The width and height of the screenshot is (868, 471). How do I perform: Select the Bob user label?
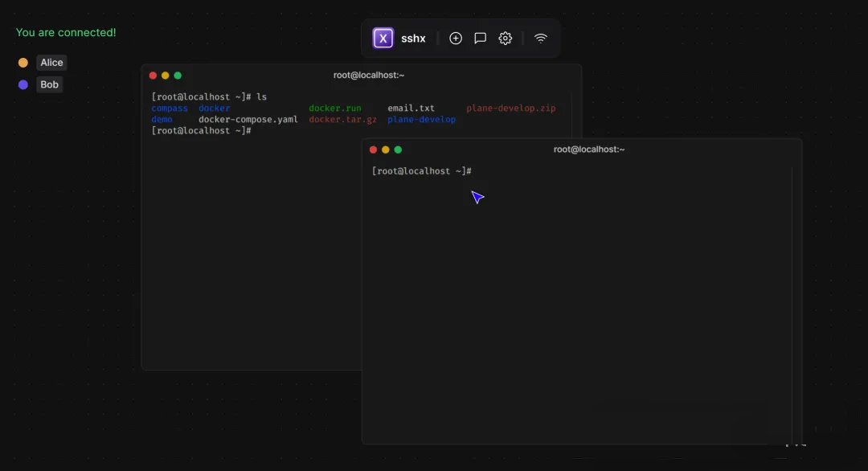point(49,84)
